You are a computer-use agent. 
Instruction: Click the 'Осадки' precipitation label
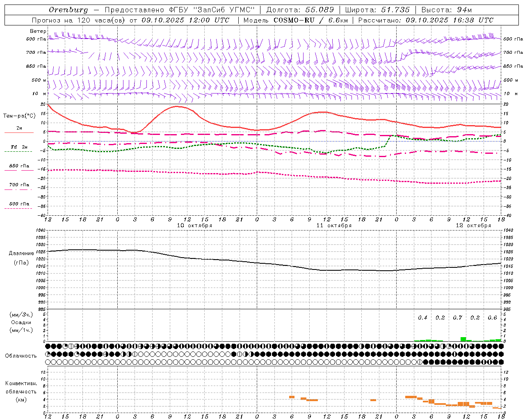click(x=21, y=322)
